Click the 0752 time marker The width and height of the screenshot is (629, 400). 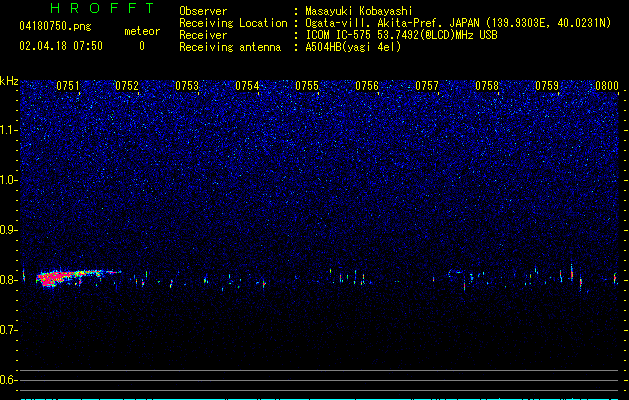click(x=127, y=86)
